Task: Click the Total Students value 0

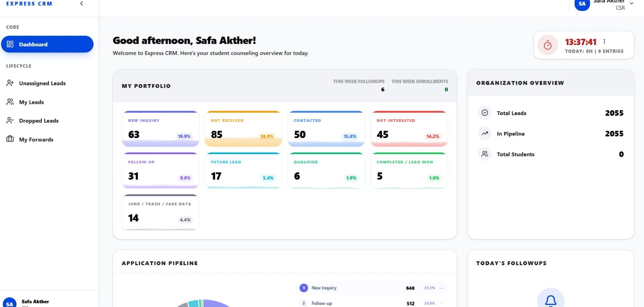Action: (x=621, y=154)
